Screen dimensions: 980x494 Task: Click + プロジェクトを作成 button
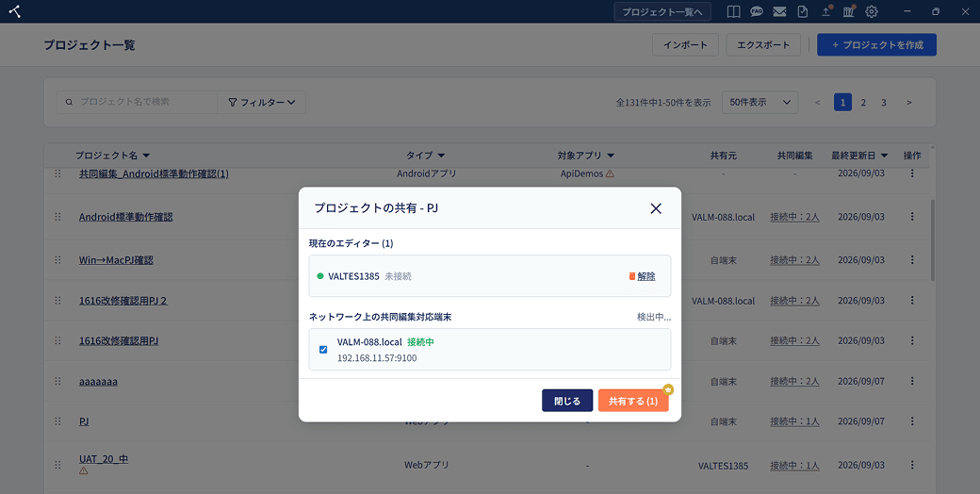[x=876, y=45]
